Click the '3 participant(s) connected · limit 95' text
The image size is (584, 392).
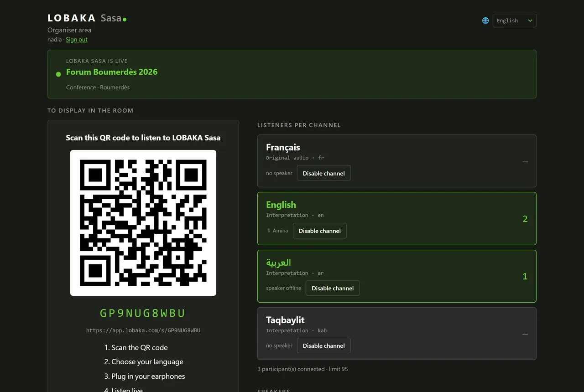302,369
